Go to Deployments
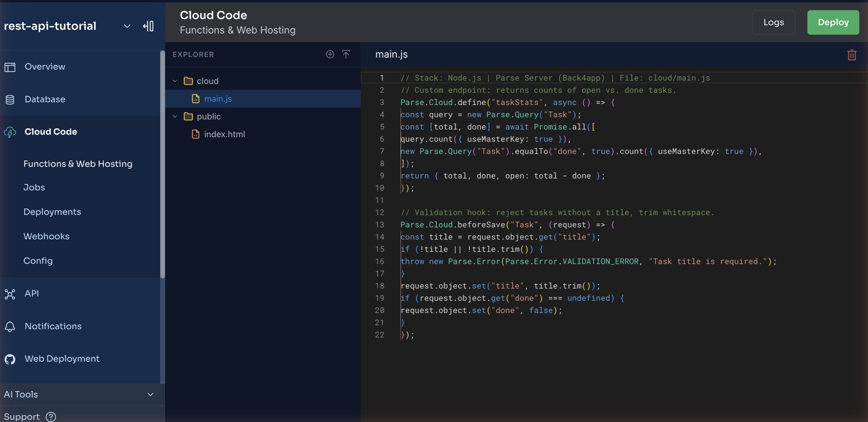Viewport: 868px width, 422px height. tap(52, 212)
